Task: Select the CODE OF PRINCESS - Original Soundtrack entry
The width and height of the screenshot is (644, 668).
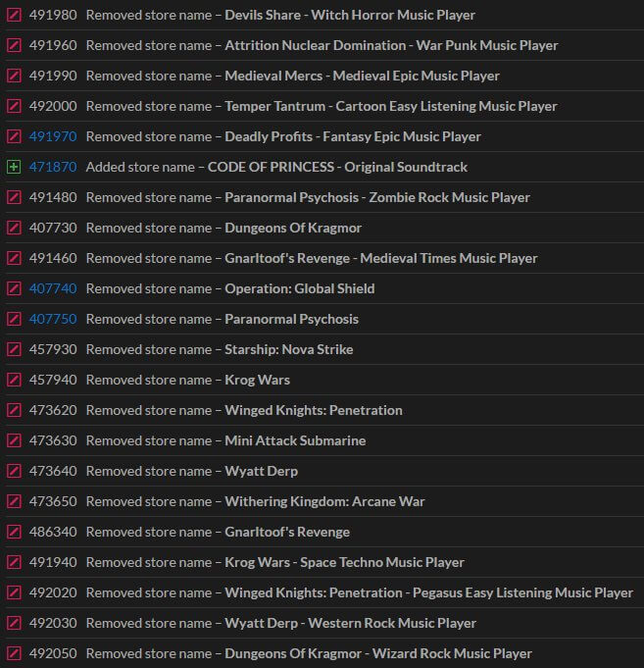Action: pyautogui.click(x=337, y=168)
